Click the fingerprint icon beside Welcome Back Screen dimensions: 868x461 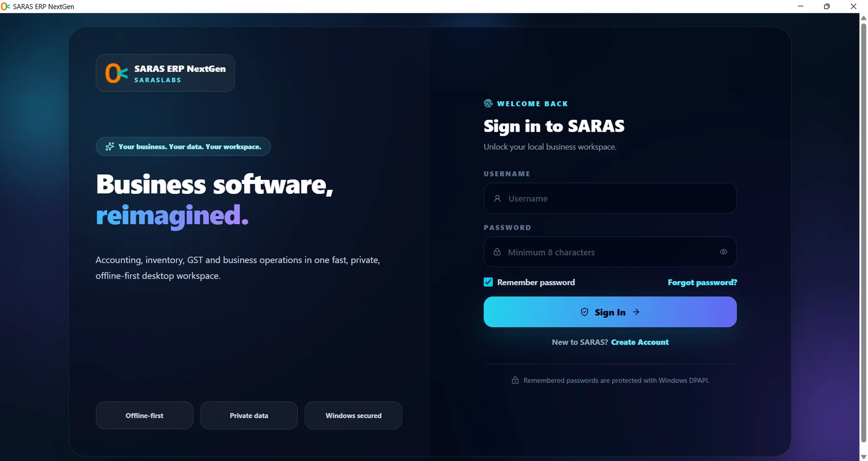pyautogui.click(x=488, y=103)
